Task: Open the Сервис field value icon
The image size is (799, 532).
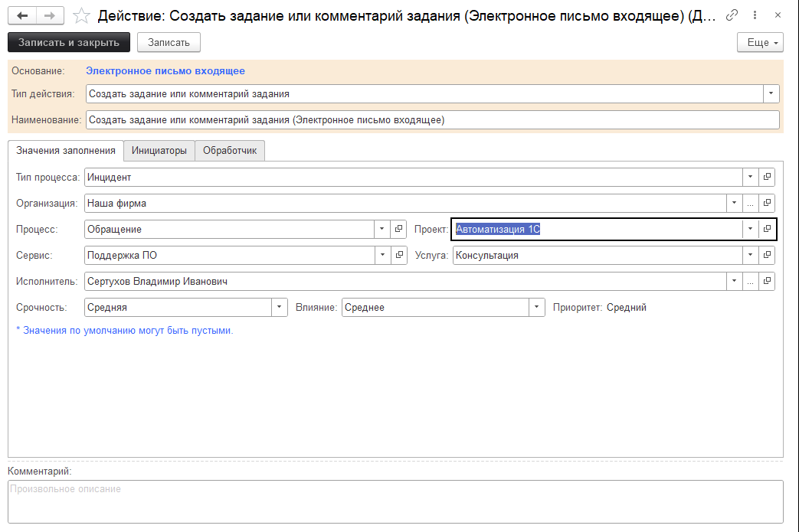Action: [x=399, y=256]
